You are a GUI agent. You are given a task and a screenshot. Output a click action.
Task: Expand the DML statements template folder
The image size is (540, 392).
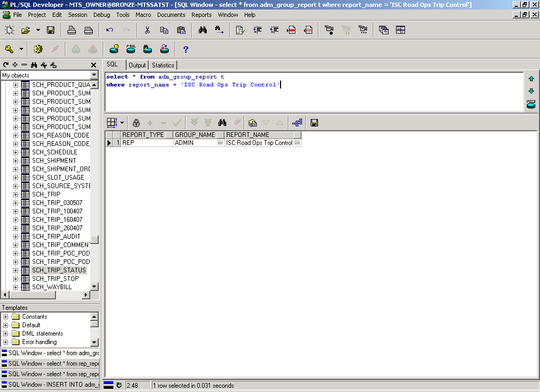pos(5,334)
